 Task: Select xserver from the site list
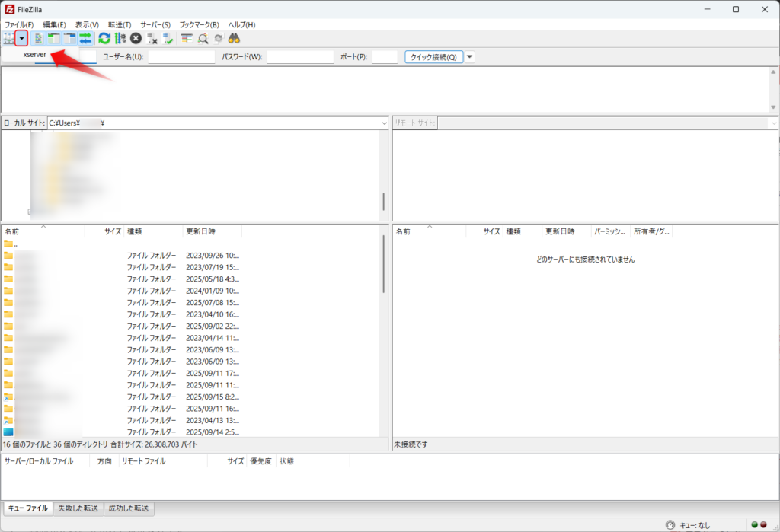coord(36,56)
